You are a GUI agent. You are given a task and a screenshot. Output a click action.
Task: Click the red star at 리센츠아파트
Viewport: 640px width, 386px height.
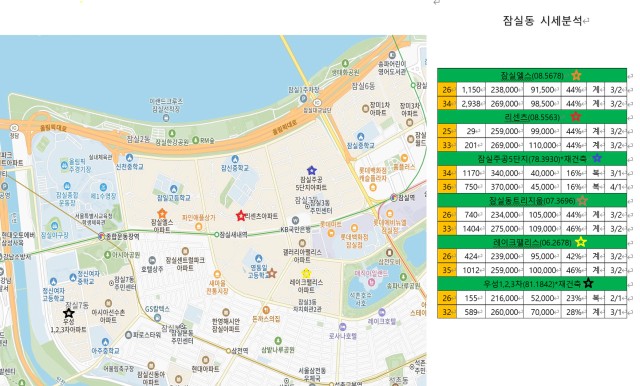241,216
